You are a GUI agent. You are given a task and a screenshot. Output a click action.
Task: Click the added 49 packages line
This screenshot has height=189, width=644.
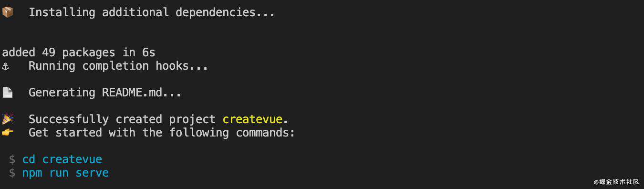pyautogui.click(x=79, y=52)
